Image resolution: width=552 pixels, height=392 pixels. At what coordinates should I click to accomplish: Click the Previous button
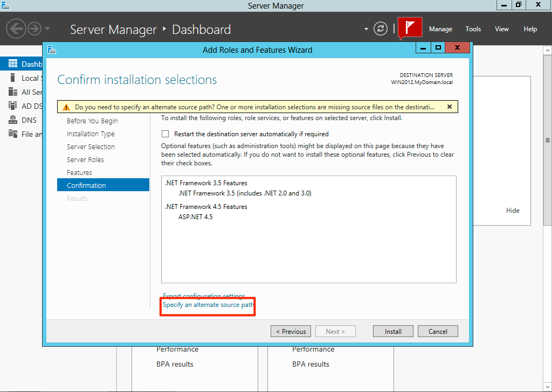click(x=291, y=331)
